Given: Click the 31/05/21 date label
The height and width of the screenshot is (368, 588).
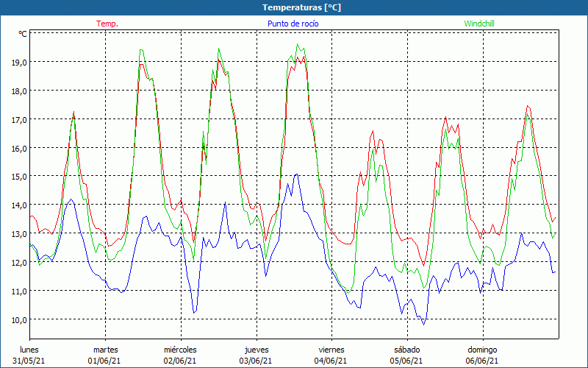Looking at the screenshot, I should pyautogui.click(x=29, y=361).
